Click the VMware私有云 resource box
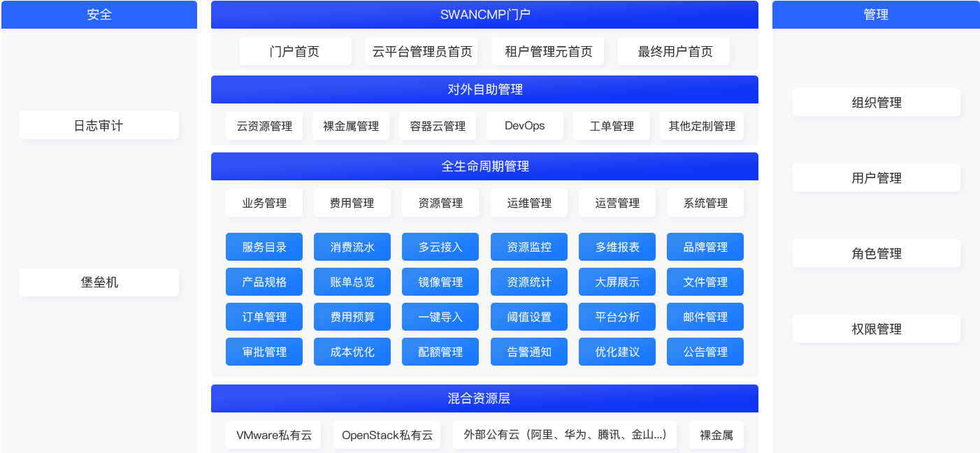The height and width of the screenshot is (453, 980). pyautogui.click(x=273, y=435)
